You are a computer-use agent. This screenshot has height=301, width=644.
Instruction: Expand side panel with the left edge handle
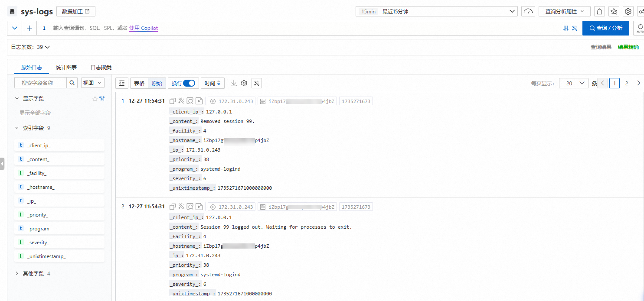click(2, 165)
